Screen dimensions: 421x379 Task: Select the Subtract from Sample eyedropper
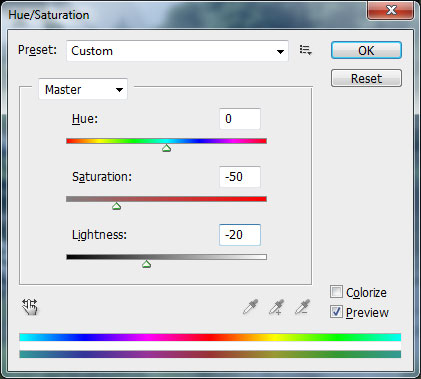(x=303, y=307)
